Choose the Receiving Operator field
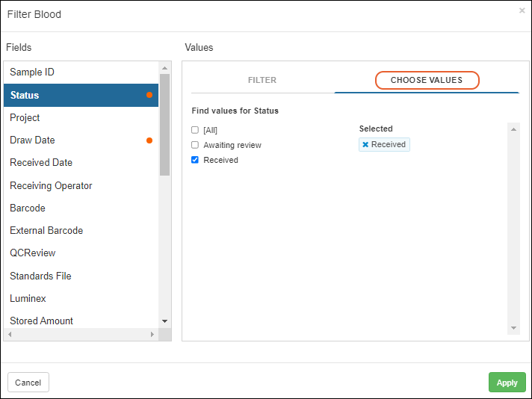This screenshot has width=532, height=399. click(51, 185)
